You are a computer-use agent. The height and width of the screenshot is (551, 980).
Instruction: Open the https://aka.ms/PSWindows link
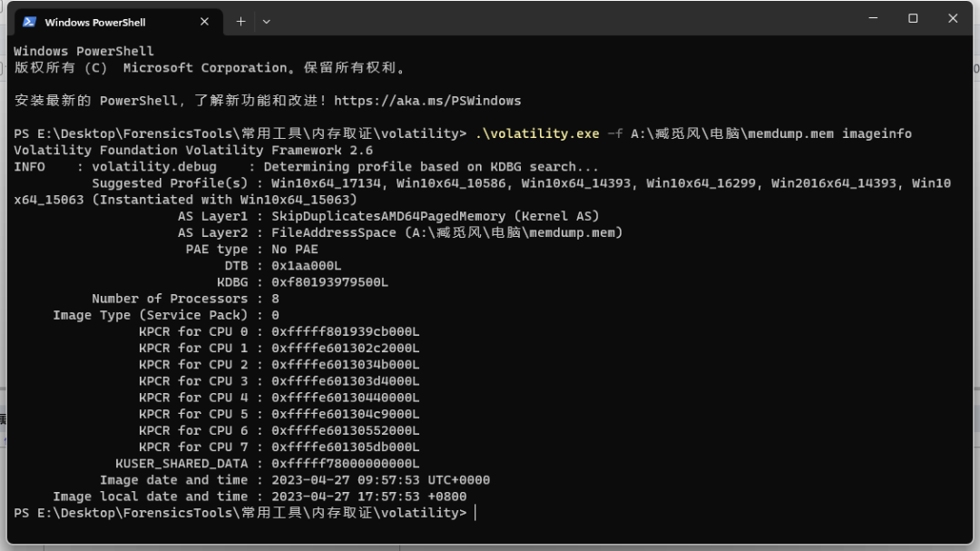point(427,101)
